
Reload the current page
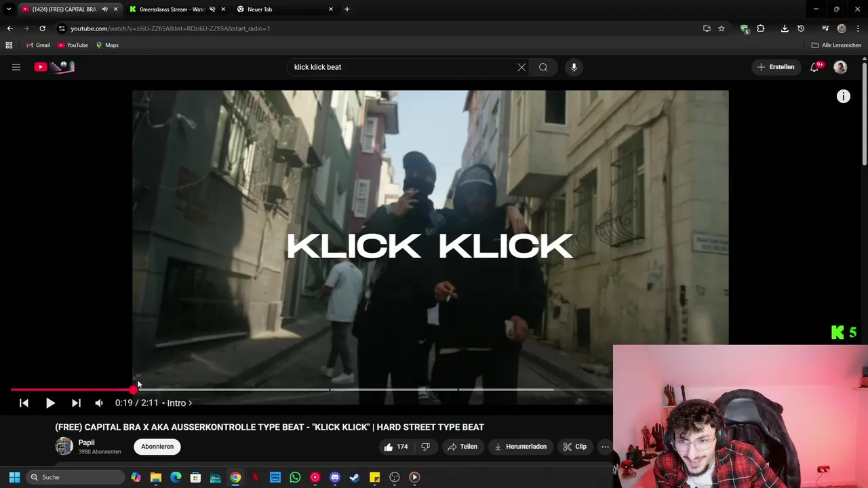42,28
